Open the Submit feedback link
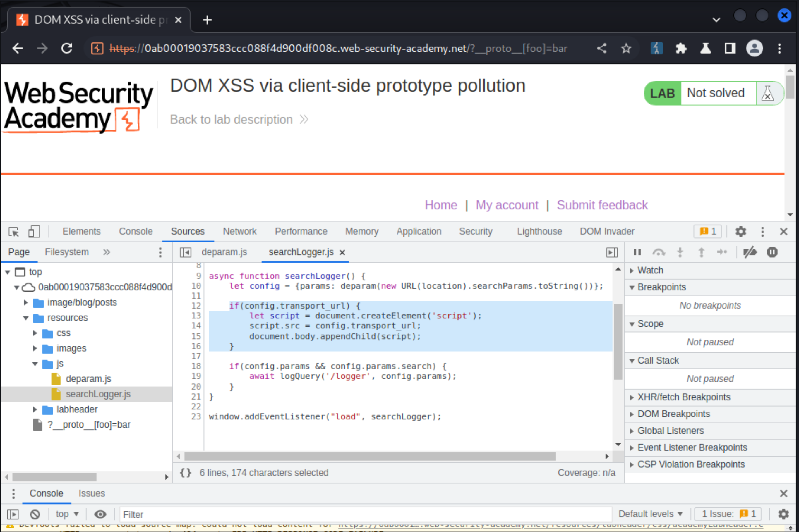Screen dimensions: 799x532 tap(602, 205)
